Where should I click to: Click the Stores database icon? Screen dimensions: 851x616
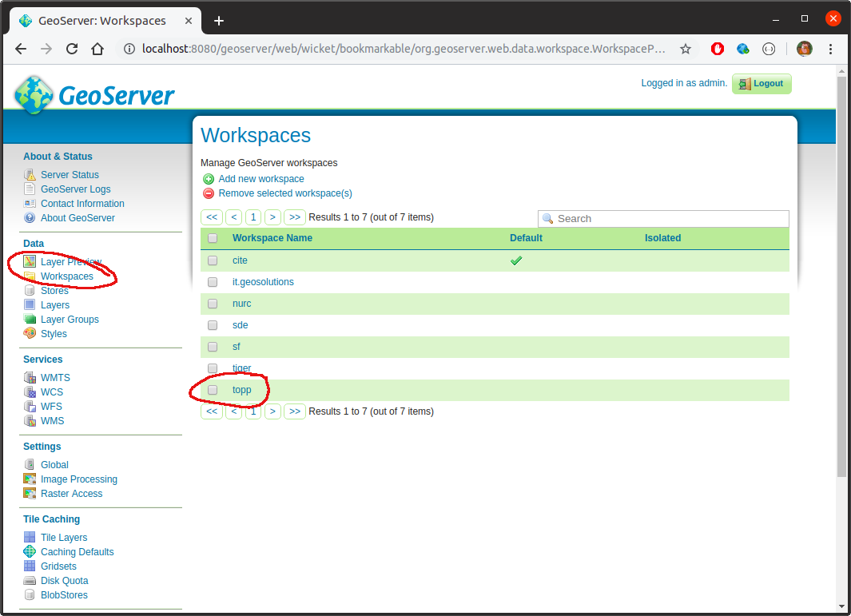click(x=30, y=290)
